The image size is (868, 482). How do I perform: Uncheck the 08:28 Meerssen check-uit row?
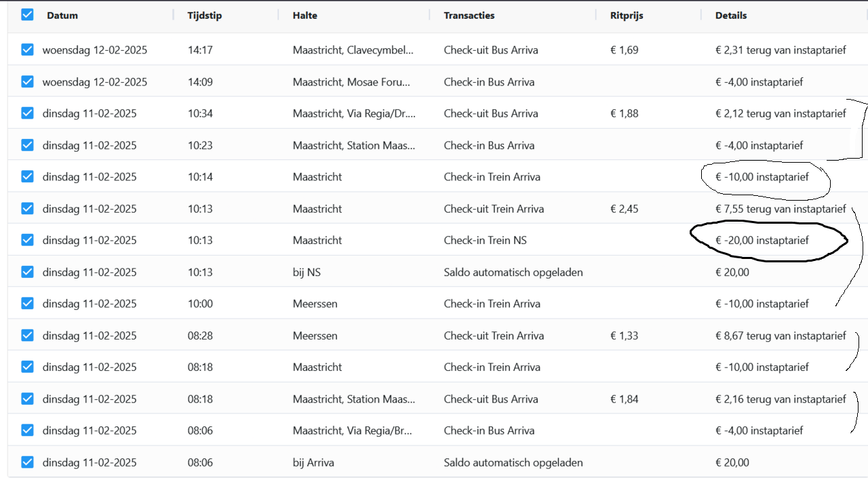point(27,335)
